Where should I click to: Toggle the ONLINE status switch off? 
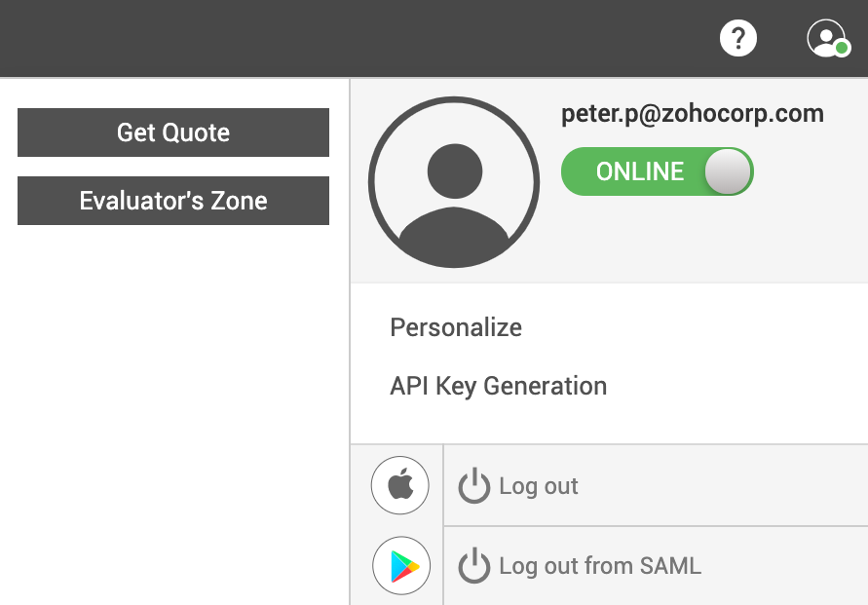658,171
